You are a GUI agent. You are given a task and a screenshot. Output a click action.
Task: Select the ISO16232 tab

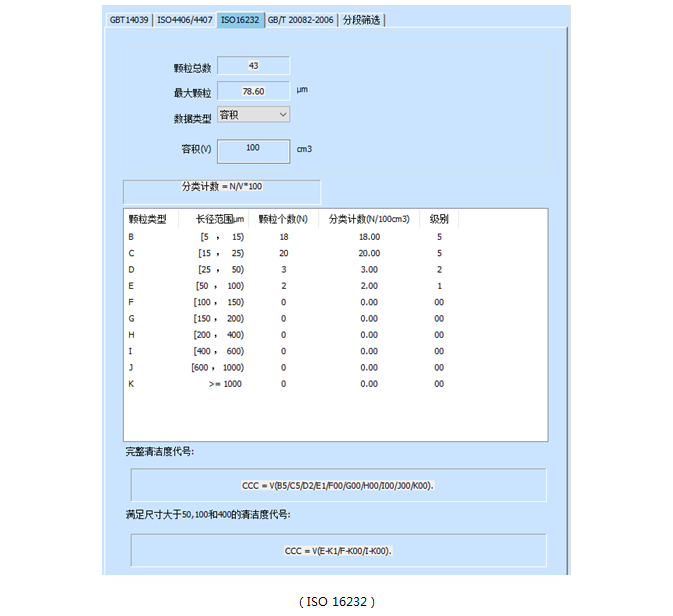click(240, 20)
